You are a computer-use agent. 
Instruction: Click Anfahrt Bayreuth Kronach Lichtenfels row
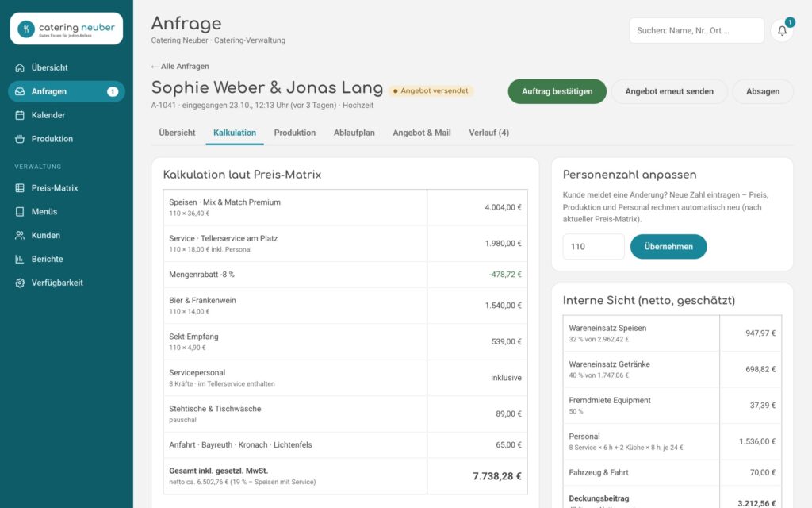[346, 444]
